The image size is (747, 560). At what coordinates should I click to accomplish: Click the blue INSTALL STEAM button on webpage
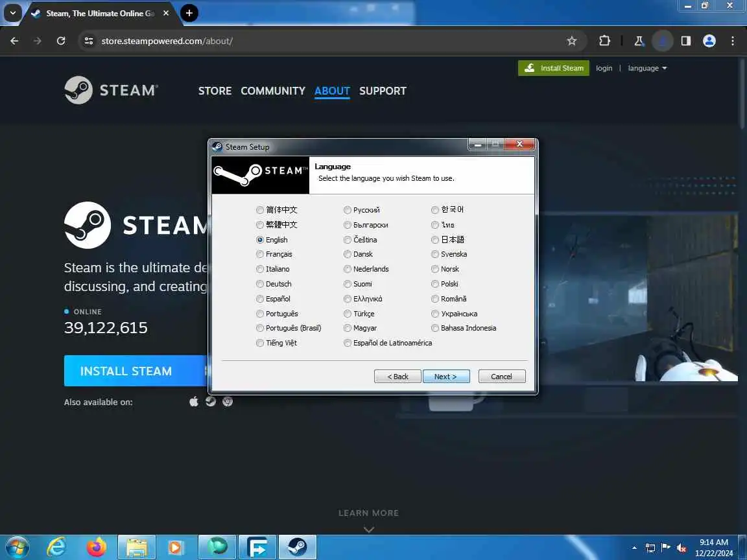tap(136, 371)
